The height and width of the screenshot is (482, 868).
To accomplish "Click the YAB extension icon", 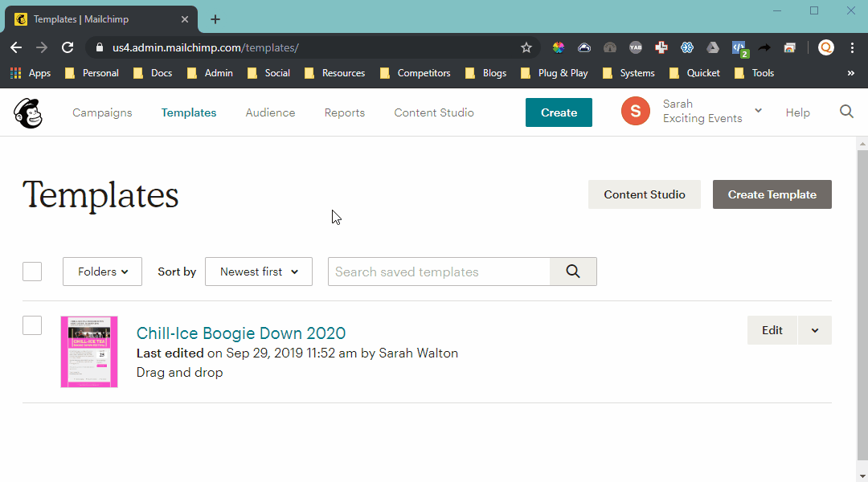I will 636,47.
